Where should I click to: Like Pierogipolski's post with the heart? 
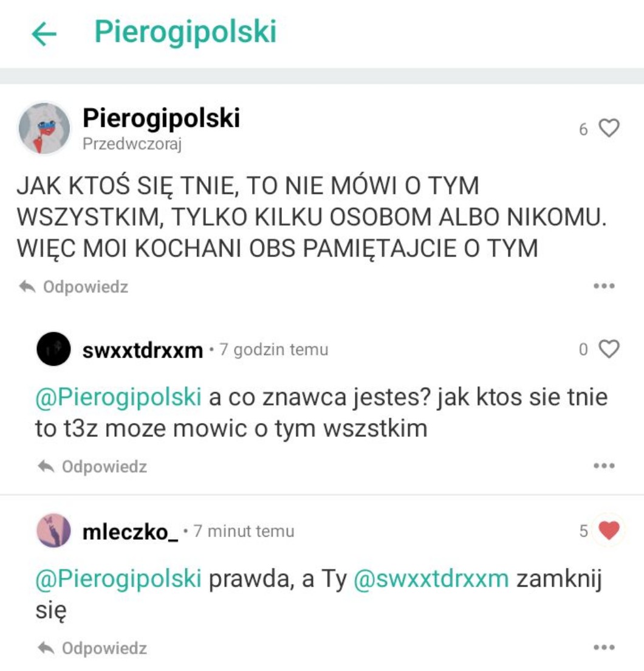pyautogui.click(x=609, y=128)
